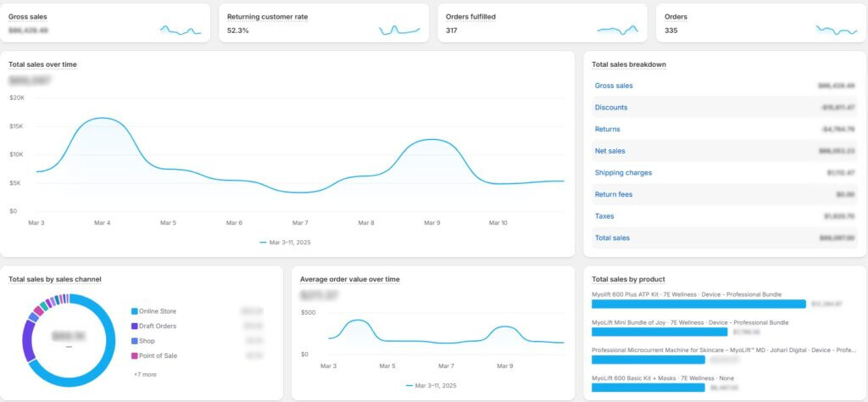The height and width of the screenshot is (402, 868).
Task: Click the MyoLift 600 Plus ATP Kit bar
Action: [x=698, y=304]
